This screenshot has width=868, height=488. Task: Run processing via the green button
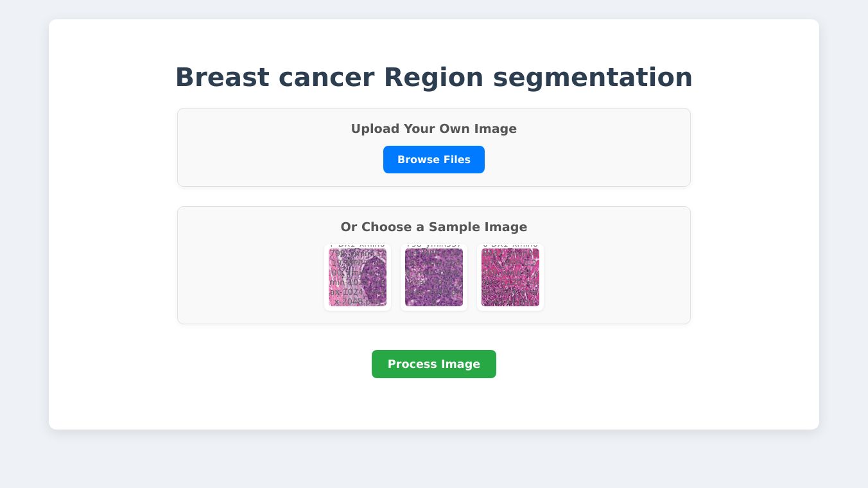(x=433, y=364)
